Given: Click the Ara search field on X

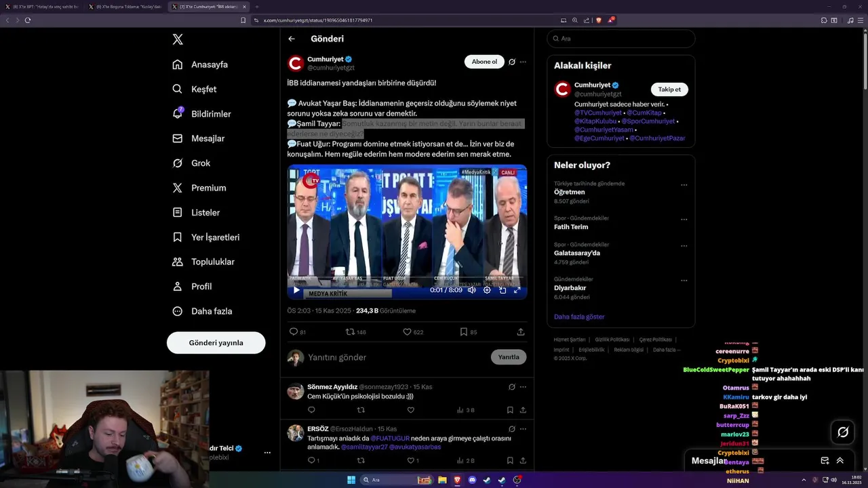Looking at the screenshot, I should pyautogui.click(x=620, y=39).
